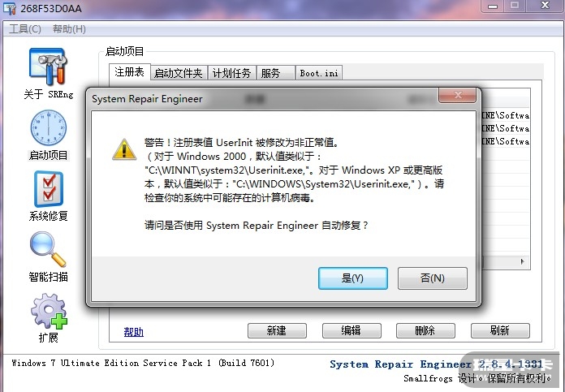
Task: Click the 帮助 hyperlink
Action: 134,331
